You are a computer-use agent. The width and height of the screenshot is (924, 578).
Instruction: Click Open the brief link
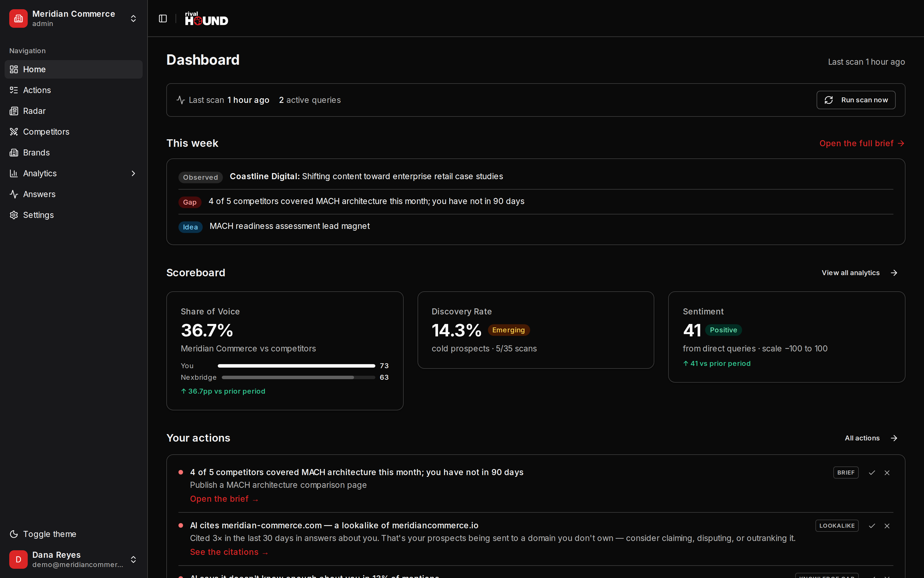coord(224,499)
